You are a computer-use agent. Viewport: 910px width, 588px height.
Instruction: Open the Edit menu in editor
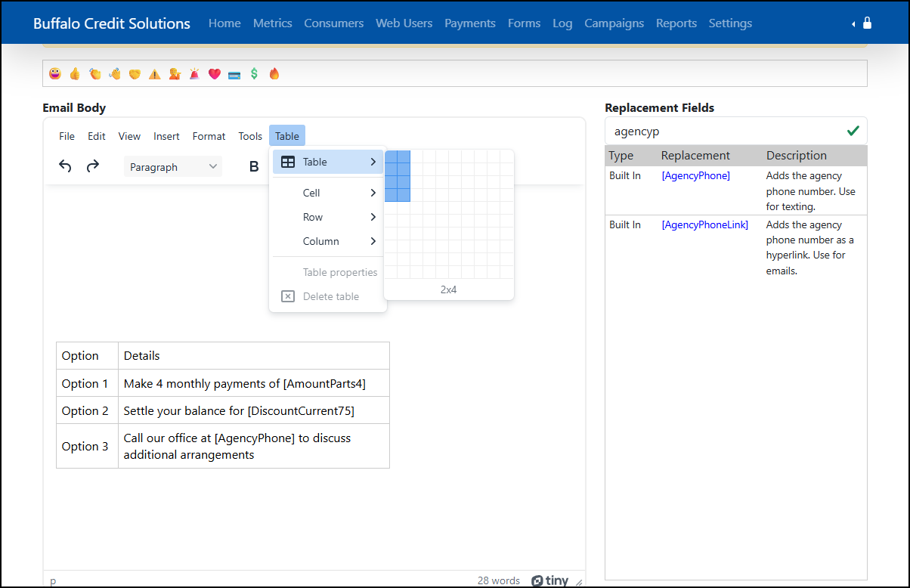97,136
